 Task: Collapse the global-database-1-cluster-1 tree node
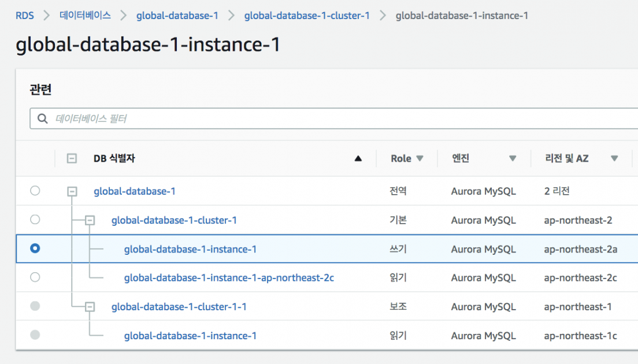[x=90, y=220]
